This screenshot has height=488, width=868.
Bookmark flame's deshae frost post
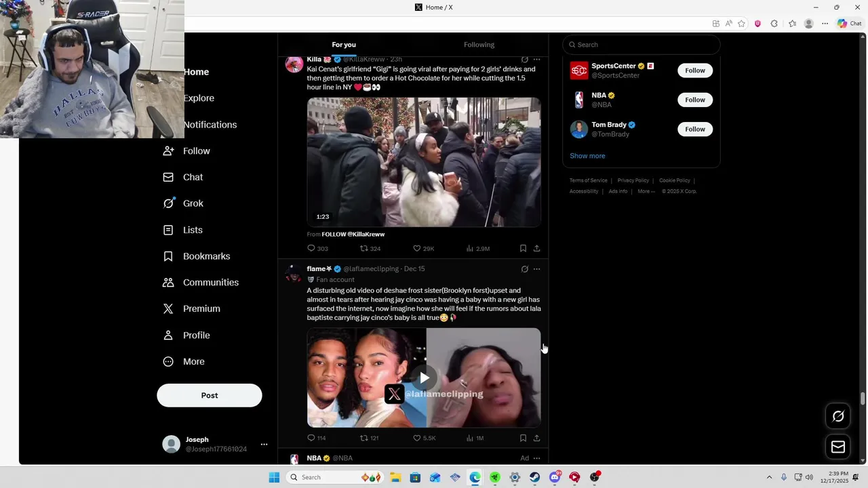point(523,439)
